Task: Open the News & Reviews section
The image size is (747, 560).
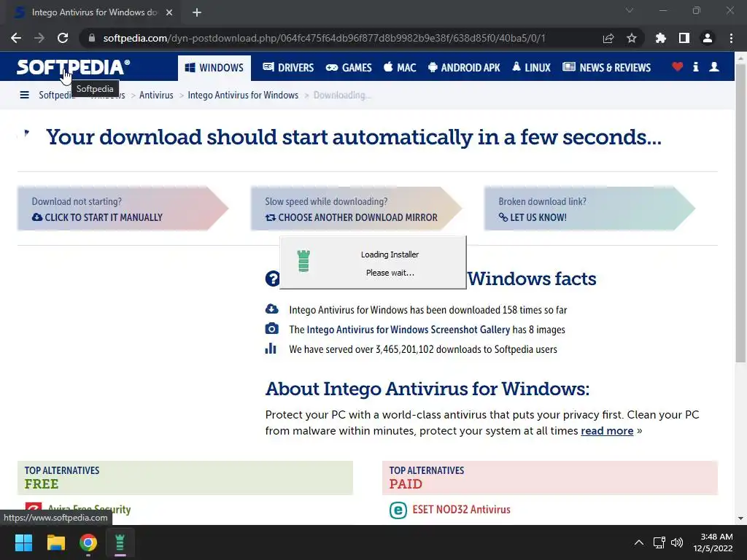Action: click(606, 68)
